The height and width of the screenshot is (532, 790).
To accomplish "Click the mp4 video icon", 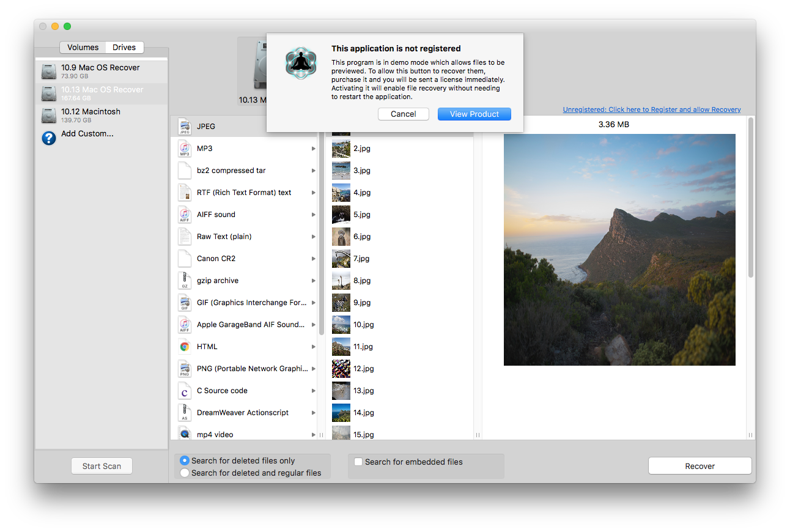I will (x=185, y=434).
